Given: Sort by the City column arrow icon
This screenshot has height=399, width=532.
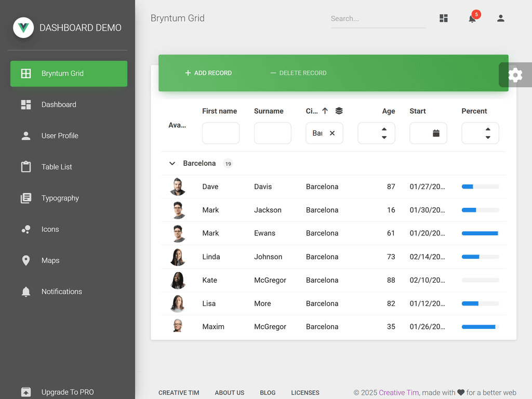Looking at the screenshot, I should pos(325,111).
